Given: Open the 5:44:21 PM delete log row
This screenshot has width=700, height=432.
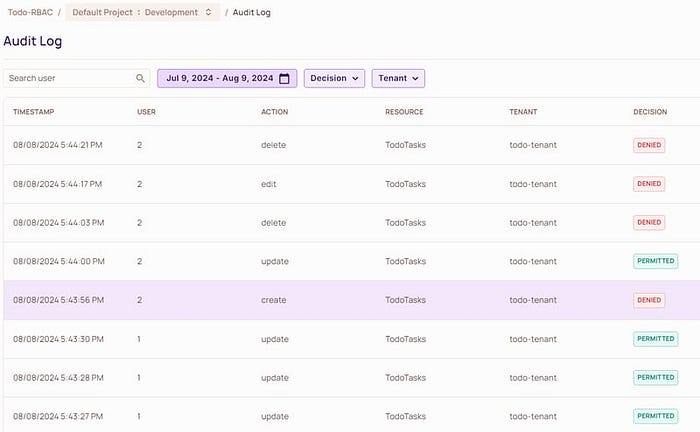Looking at the screenshot, I should point(352,145).
